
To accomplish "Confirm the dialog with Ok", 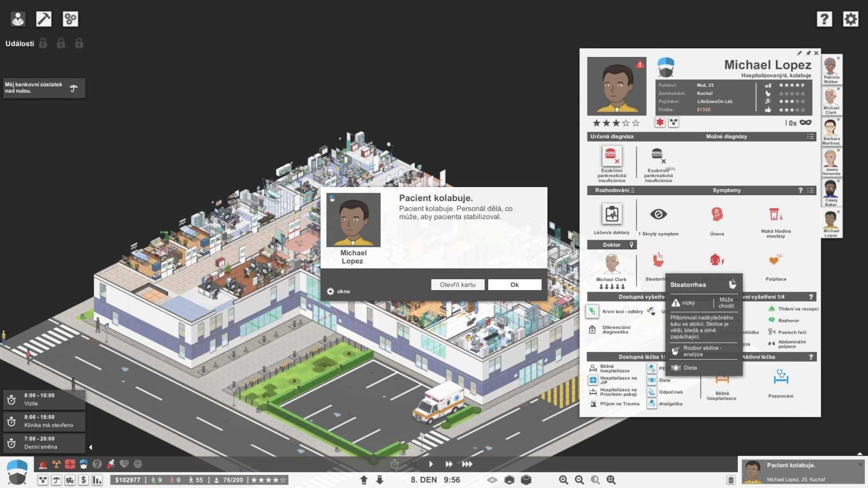I will pos(514,285).
